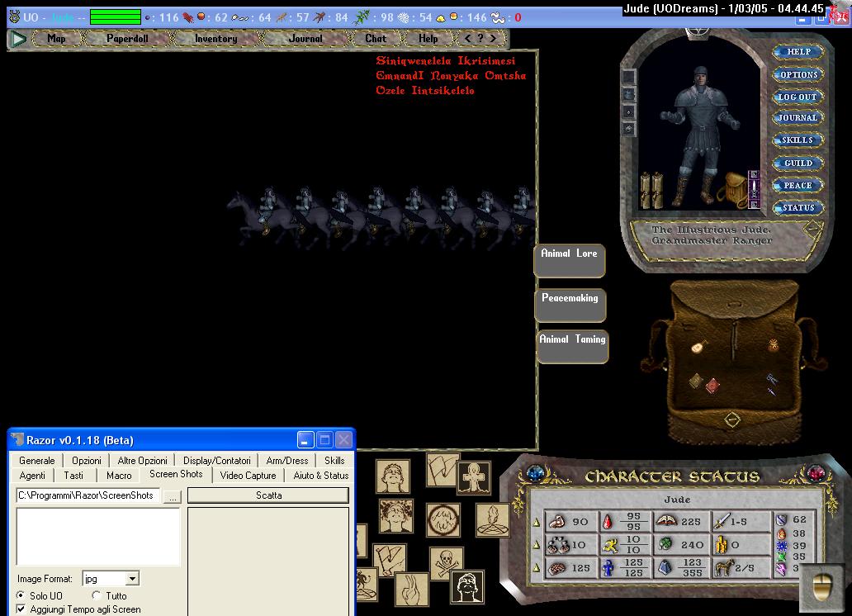Click the circular rune spell icon
Viewport: 852px width, 616px height.
[443, 519]
